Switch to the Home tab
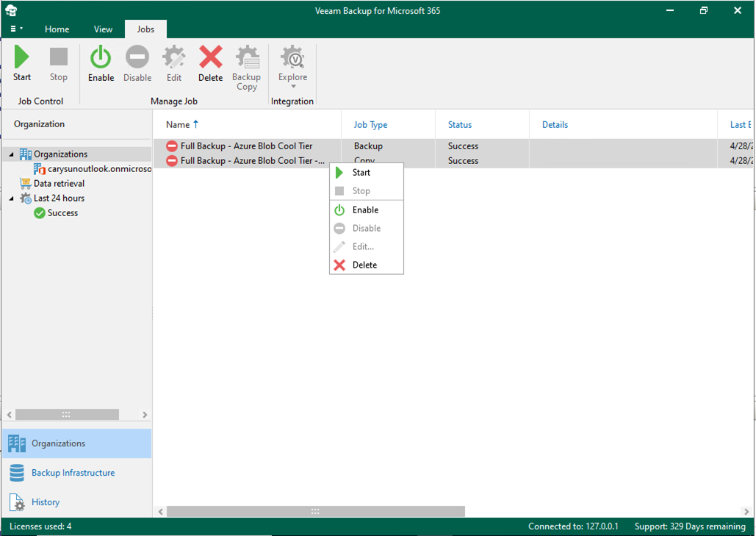 coord(57,29)
